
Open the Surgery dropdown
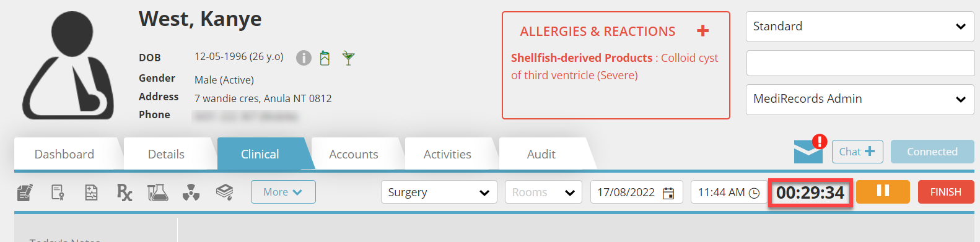(439, 192)
